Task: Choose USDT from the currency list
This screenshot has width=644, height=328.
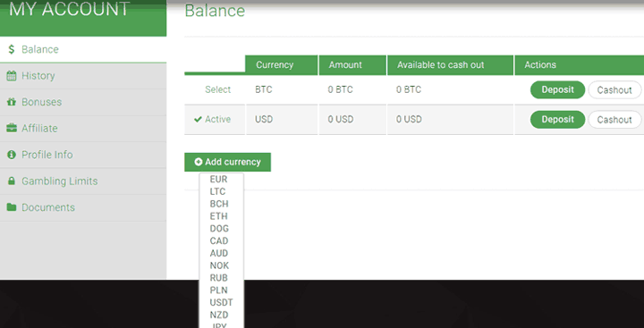Action: point(222,303)
